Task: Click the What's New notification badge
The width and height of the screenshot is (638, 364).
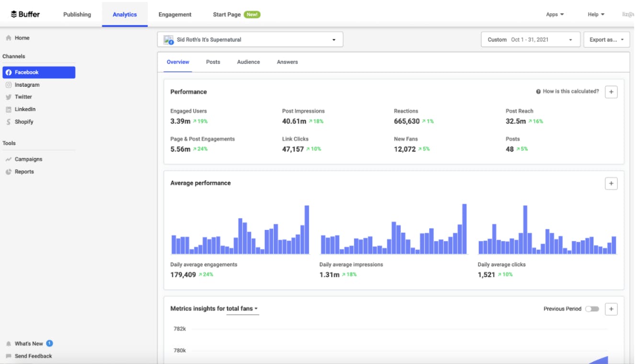Action: click(x=49, y=343)
